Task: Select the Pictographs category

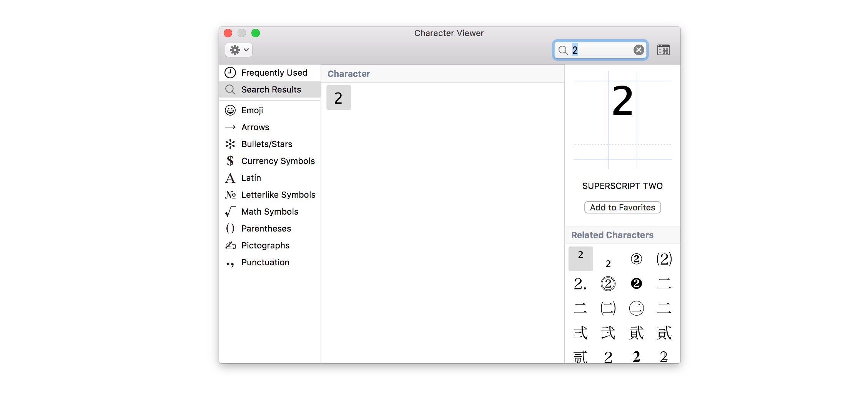Action: click(266, 245)
